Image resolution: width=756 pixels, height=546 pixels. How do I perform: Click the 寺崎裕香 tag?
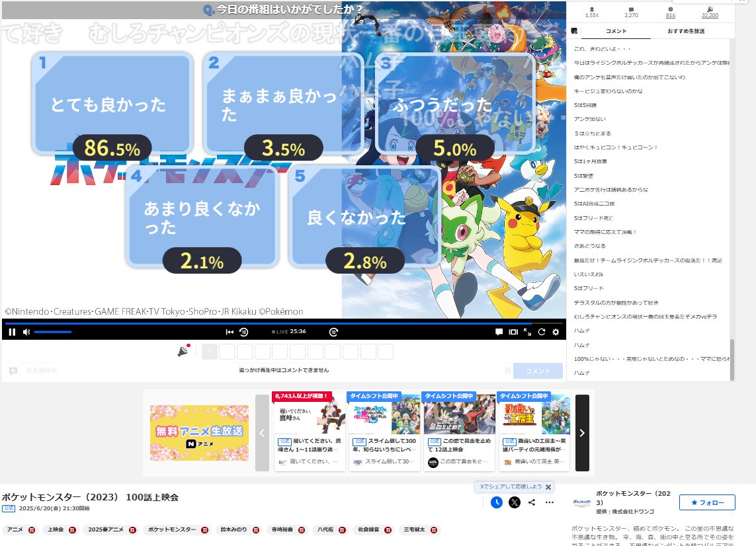click(282, 529)
